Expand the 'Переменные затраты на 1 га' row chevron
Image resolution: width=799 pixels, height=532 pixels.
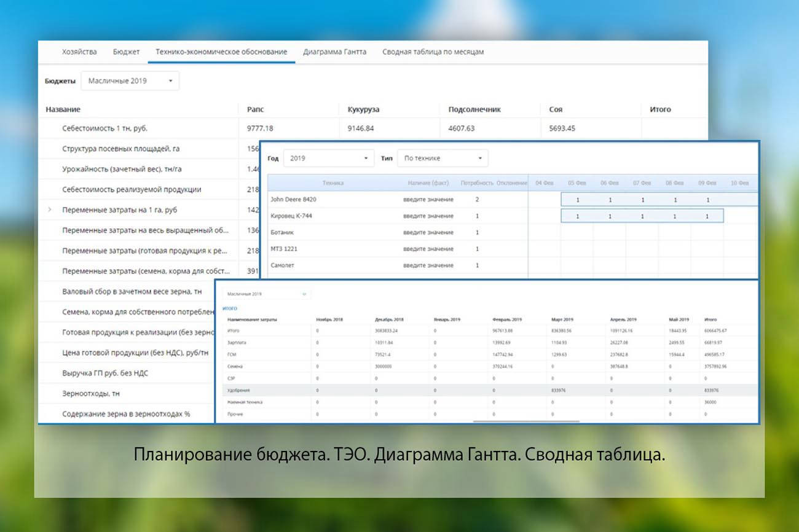pyautogui.click(x=49, y=210)
